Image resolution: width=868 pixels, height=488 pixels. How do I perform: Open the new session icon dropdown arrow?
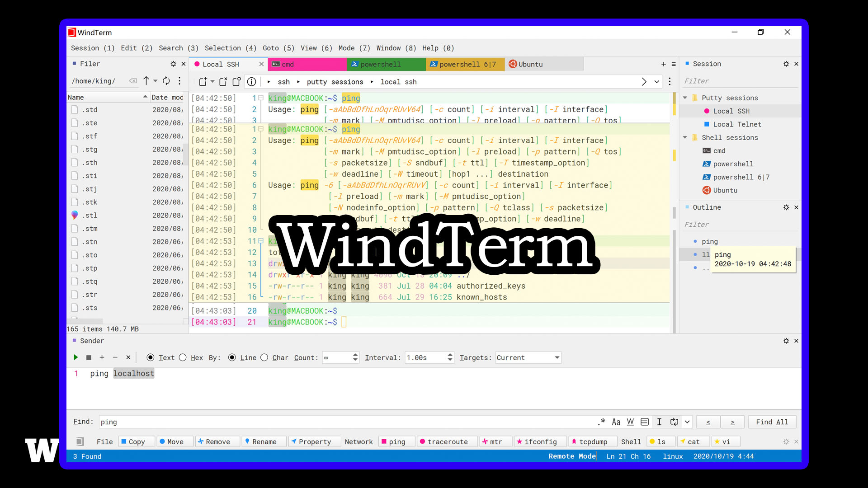212,82
